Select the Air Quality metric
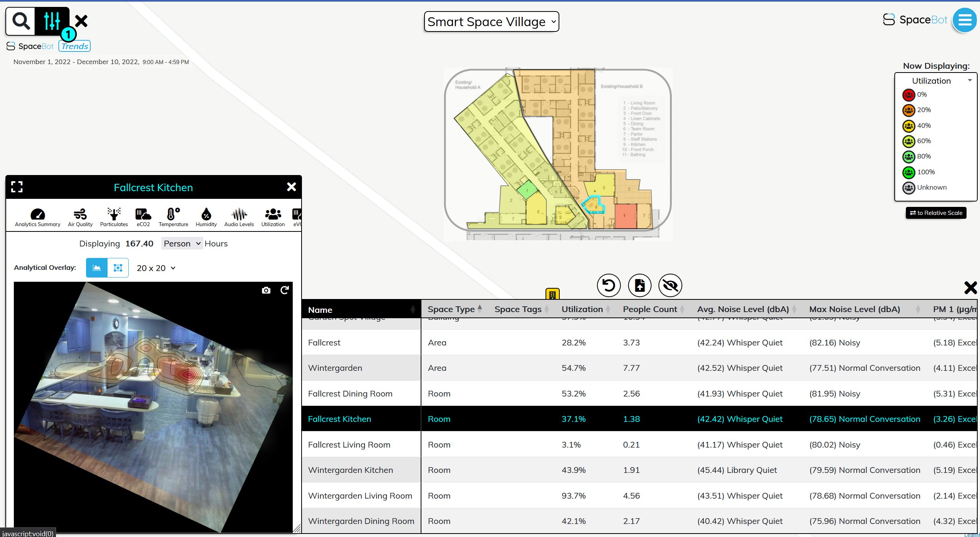Screen dimensions: 980x537 pyautogui.click(x=80, y=216)
